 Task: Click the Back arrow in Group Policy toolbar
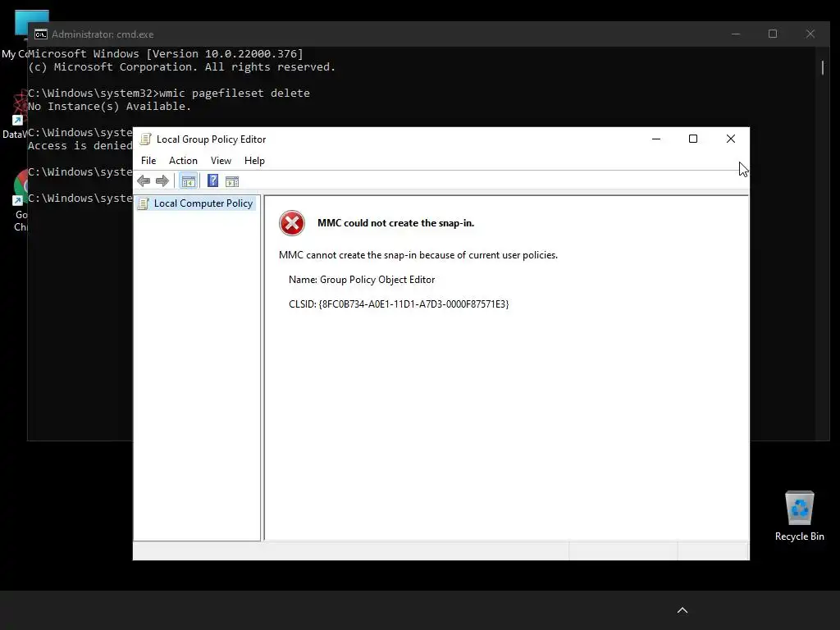(144, 181)
